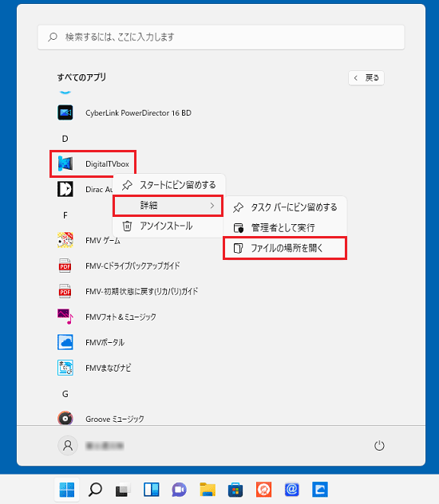
Task: Open the blue cloud app in taskbar
Action: (x=320, y=490)
